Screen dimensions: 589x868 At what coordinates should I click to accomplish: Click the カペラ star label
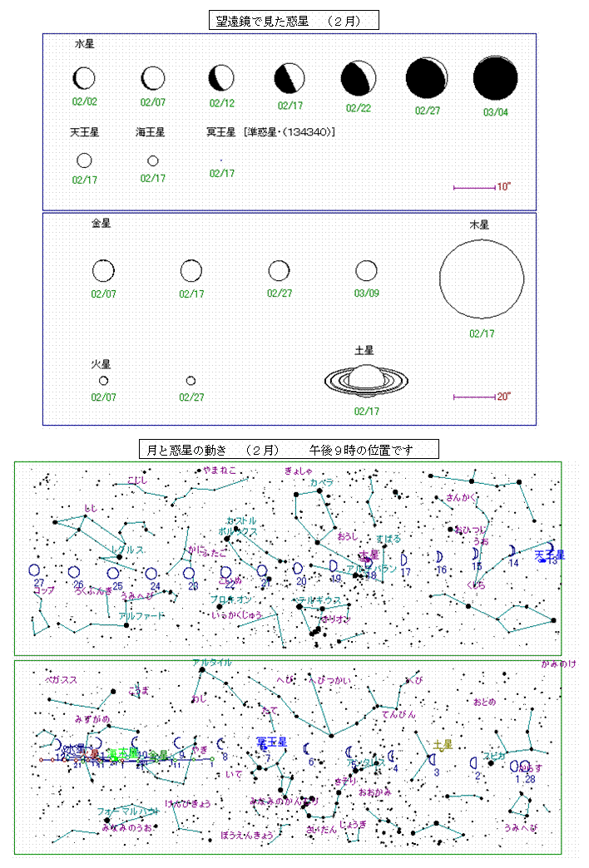tap(321, 482)
